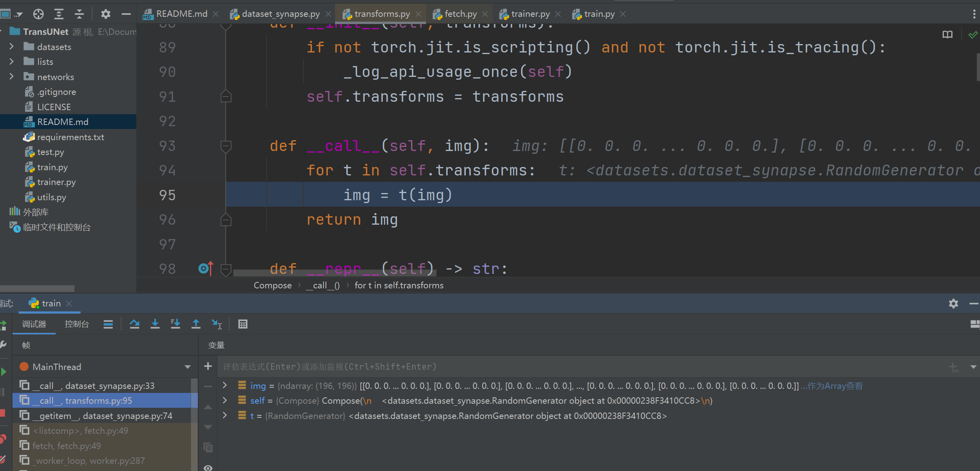Switch to the dataset_synapse.py tab

coord(281,14)
